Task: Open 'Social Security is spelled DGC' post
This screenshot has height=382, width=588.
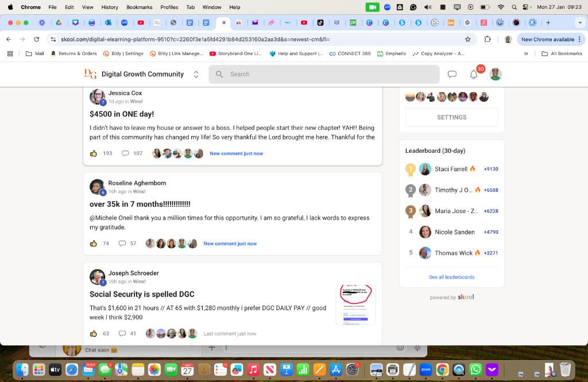Action: click(x=142, y=294)
